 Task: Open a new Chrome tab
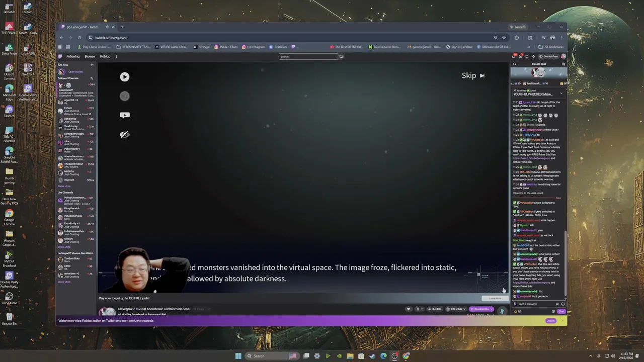122,27
